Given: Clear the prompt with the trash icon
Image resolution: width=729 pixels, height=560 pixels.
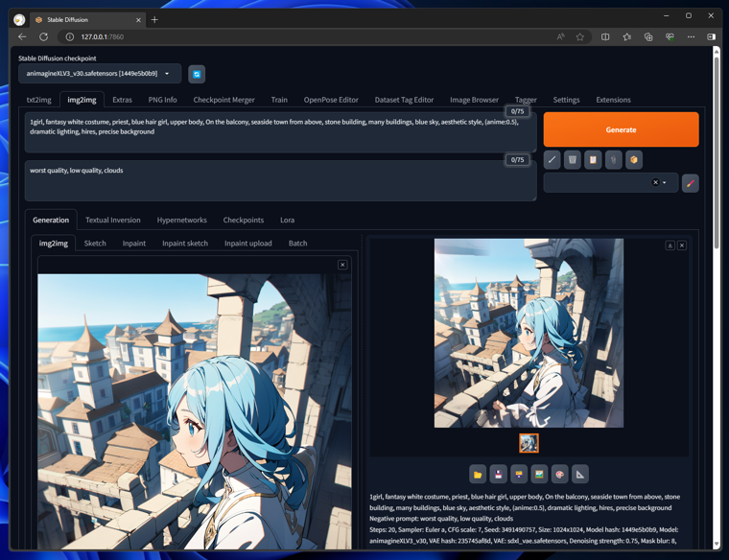Looking at the screenshot, I should pyautogui.click(x=573, y=160).
